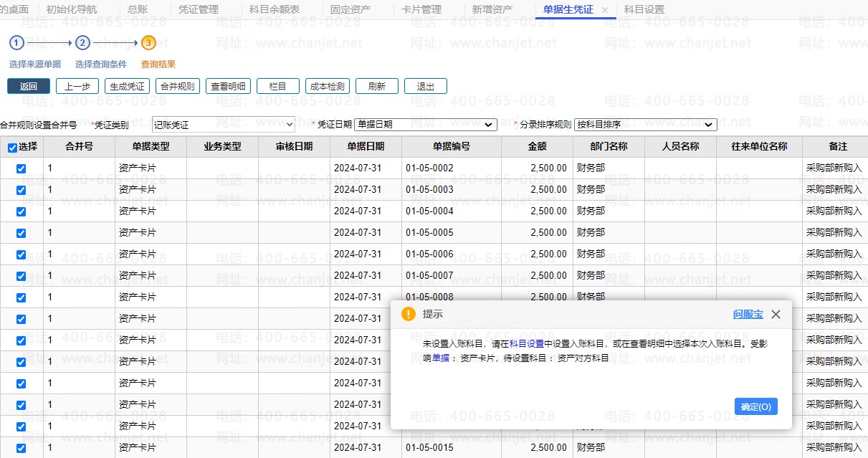Follow the 科目设置 link in message
868x458 pixels.
click(526, 343)
